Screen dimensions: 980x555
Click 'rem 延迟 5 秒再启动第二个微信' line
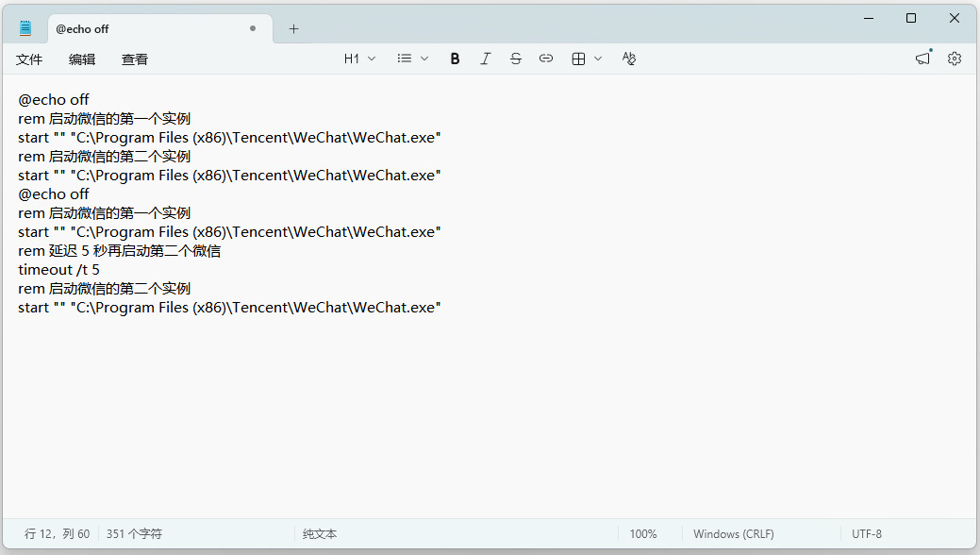point(120,251)
